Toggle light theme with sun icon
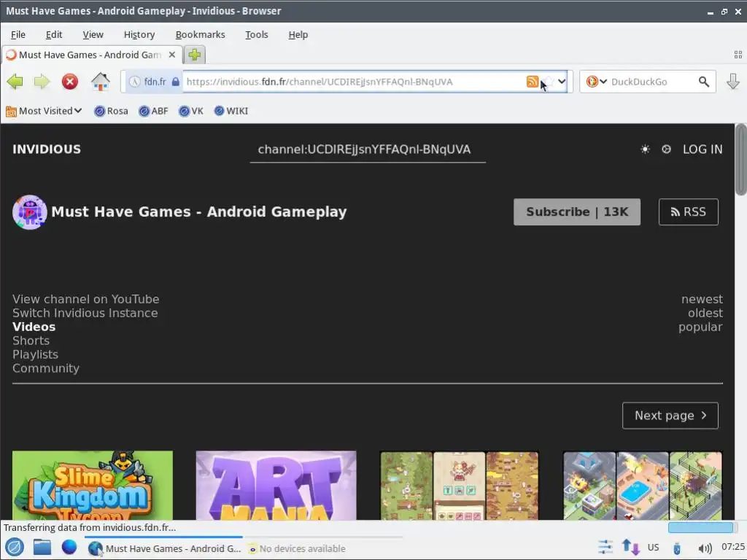This screenshot has width=747, height=560. (x=645, y=149)
